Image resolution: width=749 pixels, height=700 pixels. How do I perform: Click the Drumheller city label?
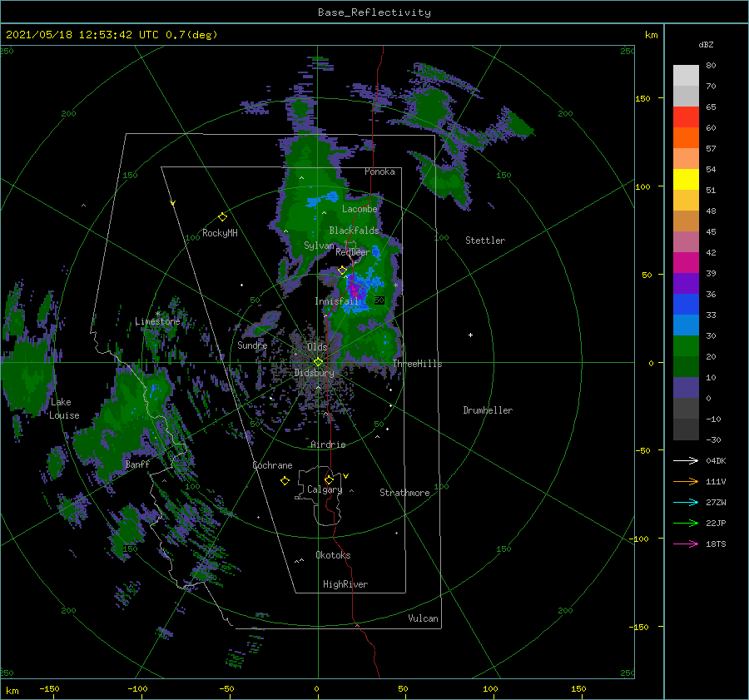pos(488,410)
